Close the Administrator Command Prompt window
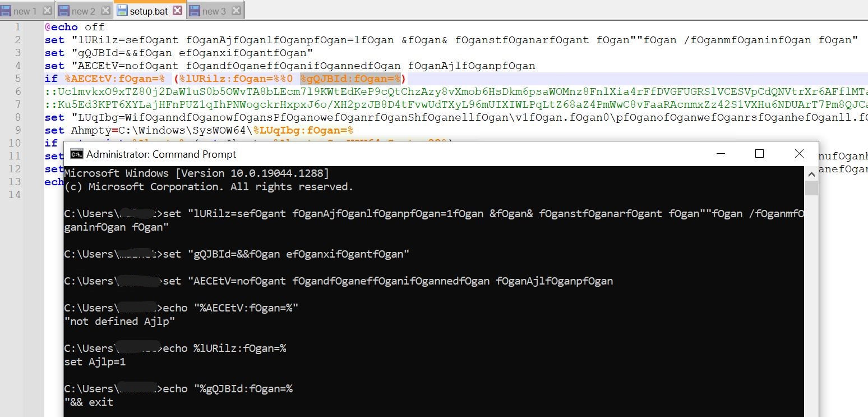The height and width of the screenshot is (417, 868). [x=799, y=154]
